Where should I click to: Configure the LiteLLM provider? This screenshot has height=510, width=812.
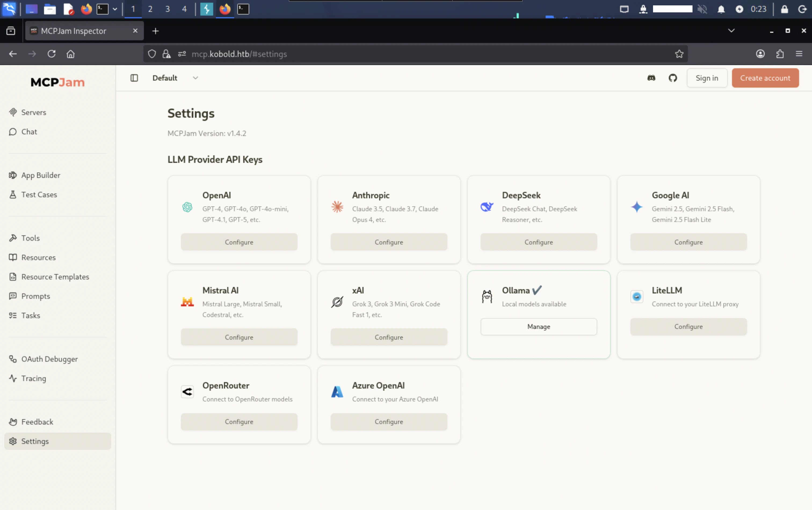click(688, 326)
